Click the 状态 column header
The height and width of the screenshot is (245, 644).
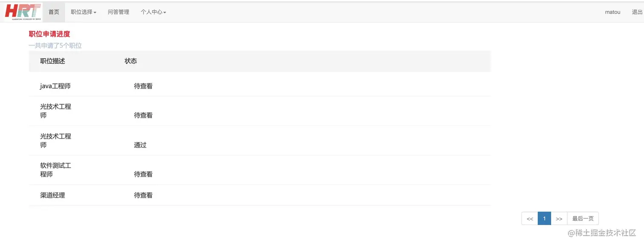pos(131,61)
